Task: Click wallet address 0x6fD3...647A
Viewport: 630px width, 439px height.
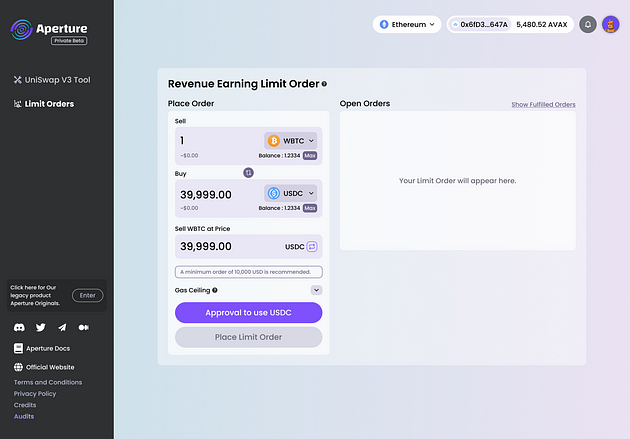Action: pos(480,25)
